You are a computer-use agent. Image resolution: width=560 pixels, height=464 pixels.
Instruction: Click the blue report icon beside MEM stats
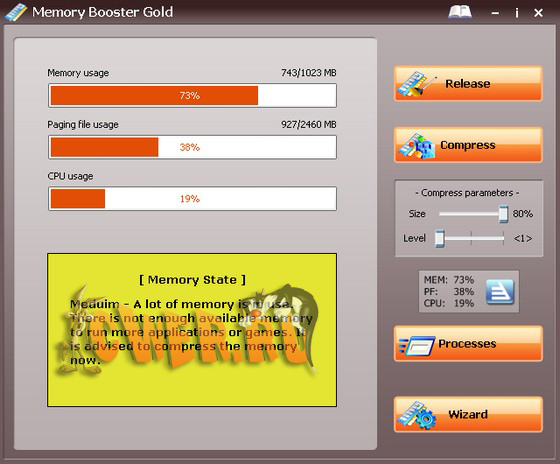[x=500, y=292]
